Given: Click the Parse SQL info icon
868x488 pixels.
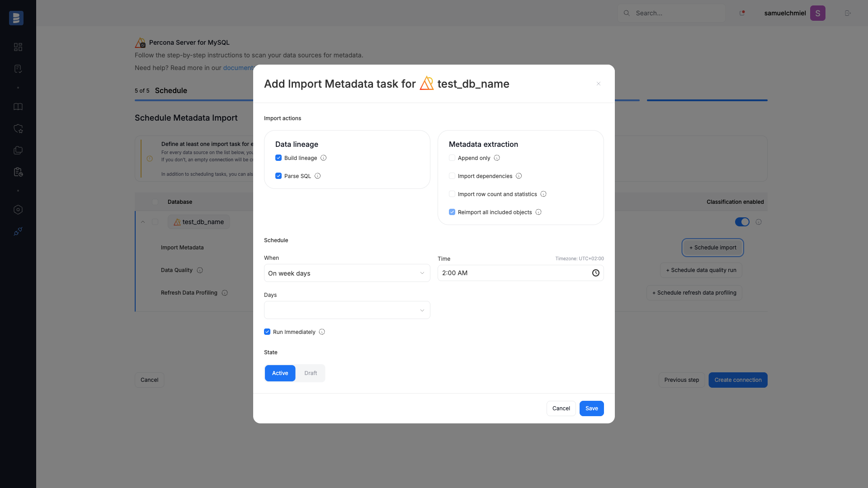Looking at the screenshot, I should 317,176.
